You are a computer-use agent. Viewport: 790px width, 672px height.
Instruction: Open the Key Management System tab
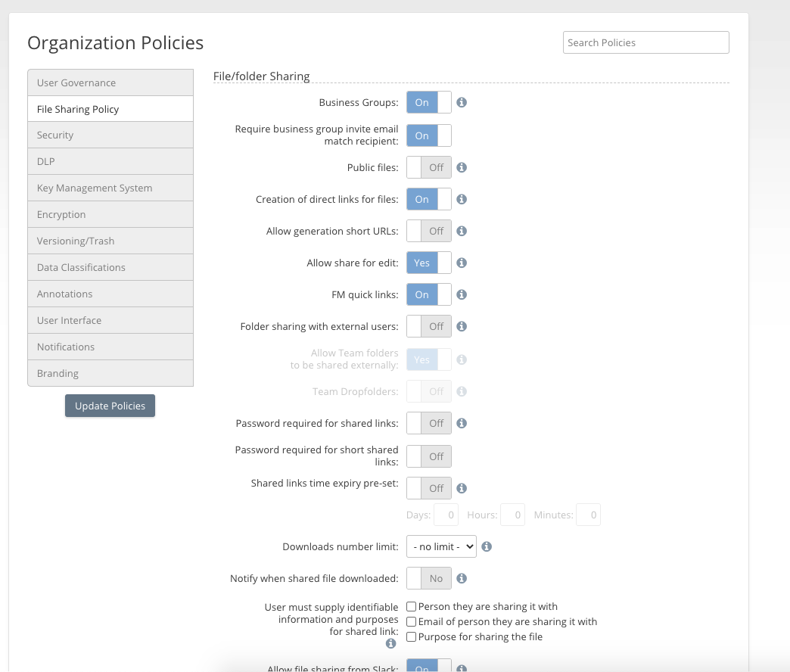point(110,188)
